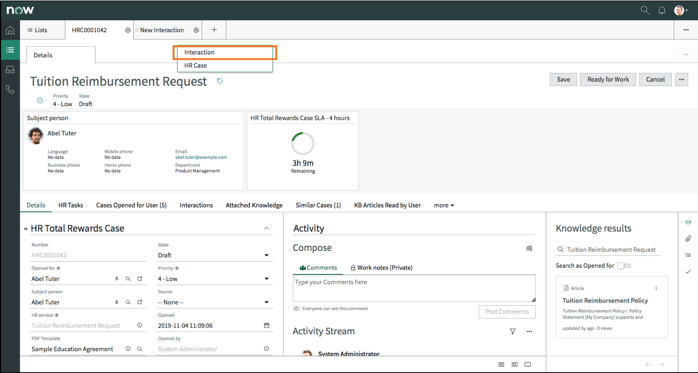Image resolution: width=698 pixels, height=373 pixels.
Task: Show info for Opened by field
Action: tap(267, 349)
